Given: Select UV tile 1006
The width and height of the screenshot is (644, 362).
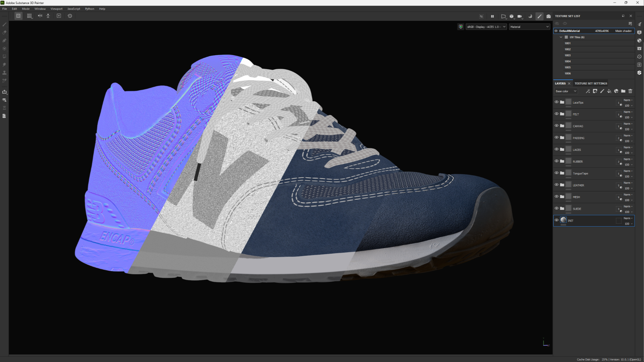Looking at the screenshot, I should pos(568,73).
